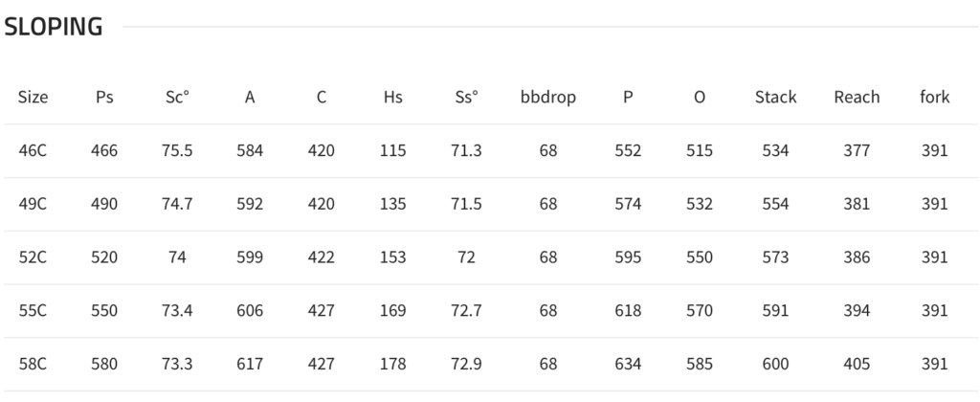This screenshot has height=402, width=980.
Task: Click the Stack column header
Action: click(x=775, y=97)
